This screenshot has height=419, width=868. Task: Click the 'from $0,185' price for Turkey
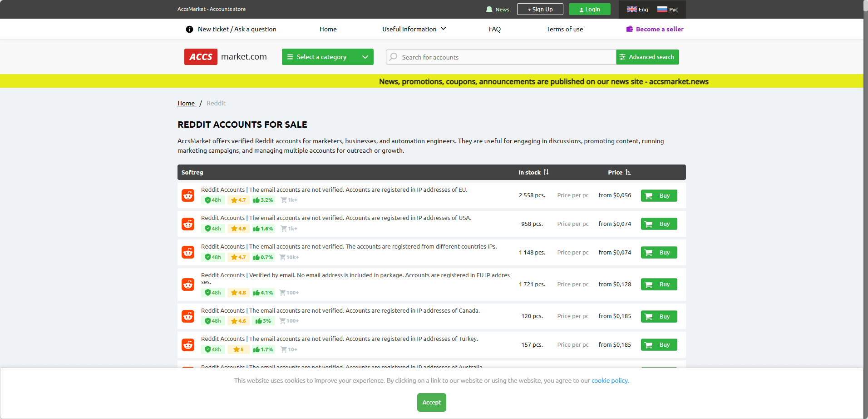click(x=615, y=345)
